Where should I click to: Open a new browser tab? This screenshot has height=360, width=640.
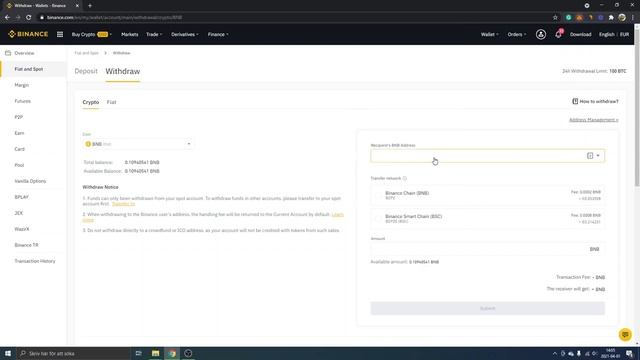pos(90,6)
